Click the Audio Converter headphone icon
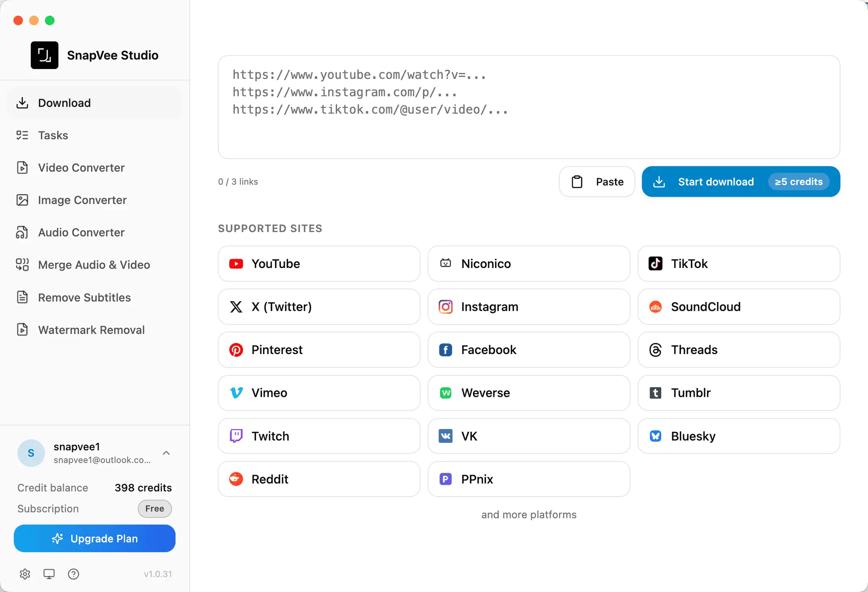Screen dimensions: 868x592 pyautogui.click(x=22, y=232)
